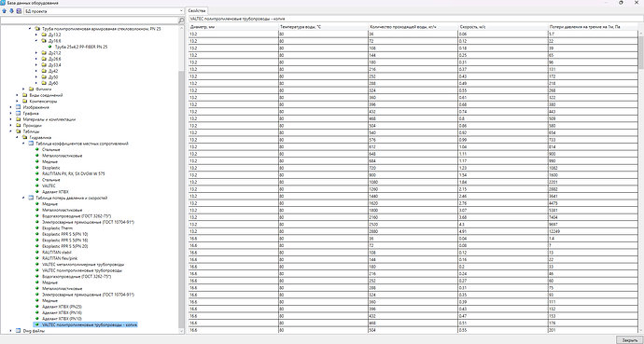Click the water quantity cell 2880
The image size is (644, 344).
pyautogui.click(x=413, y=231)
